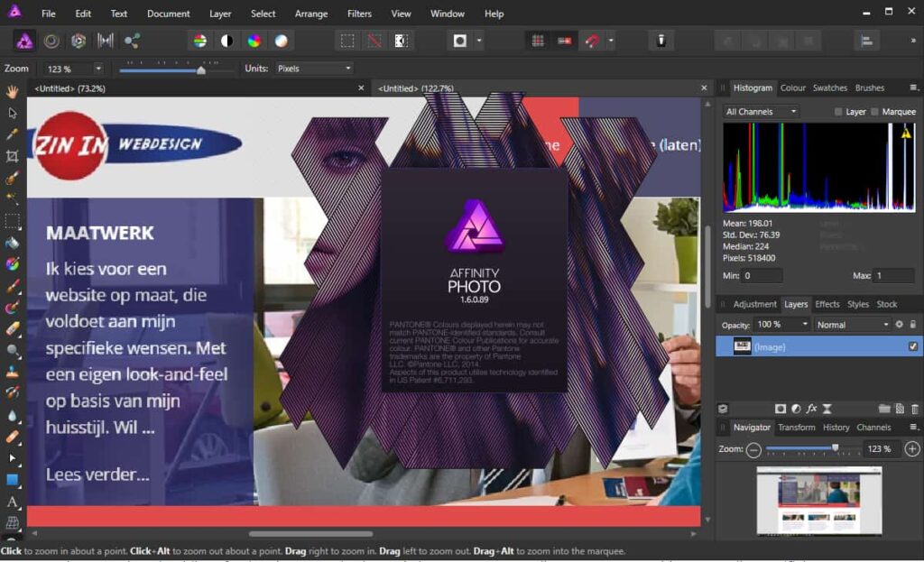924x562 pixels.
Task: Click the Deselect toolbar icon
Action: click(x=374, y=41)
